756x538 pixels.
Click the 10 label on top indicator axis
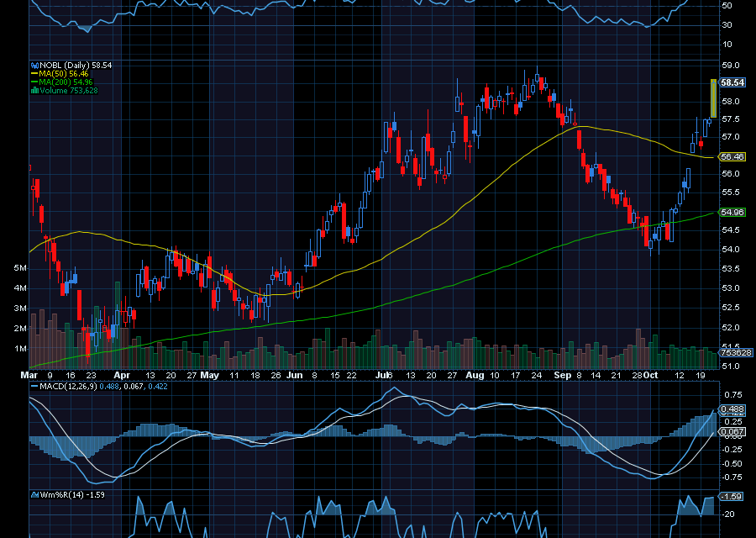click(x=727, y=45)
